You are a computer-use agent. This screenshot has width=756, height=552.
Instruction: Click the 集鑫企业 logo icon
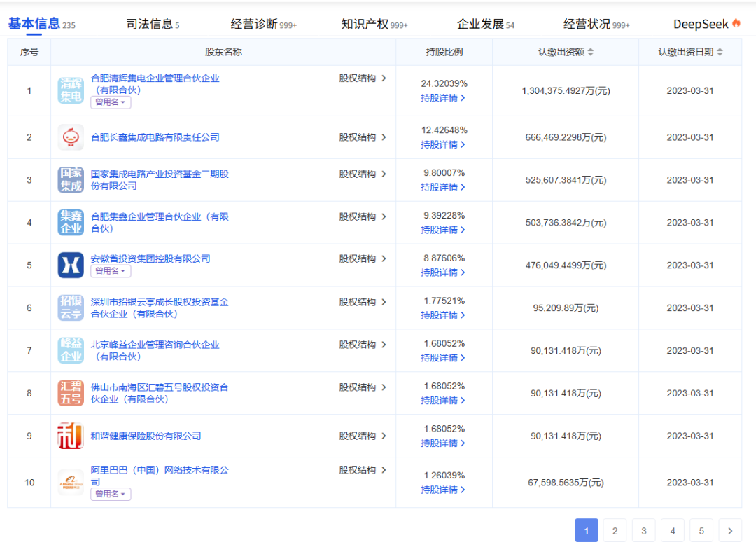(x=71, y=223)
